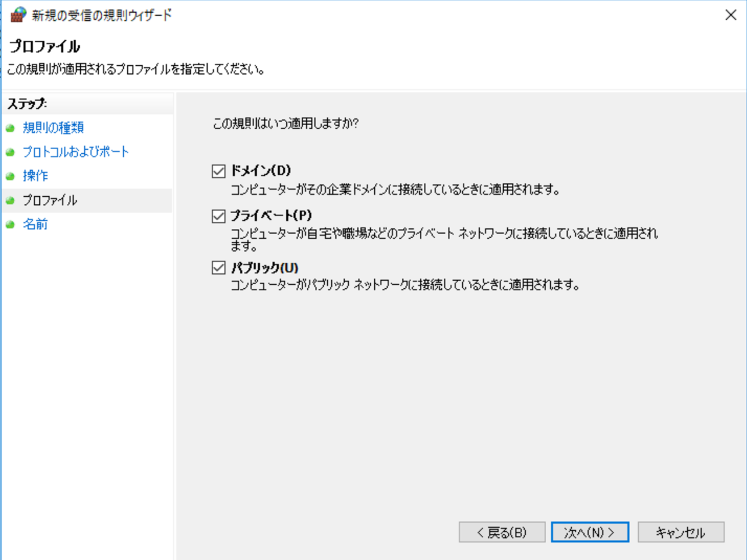747x560 pixels.
Task: Toggle the パブリック(U) checkbox
Action: click(218, 268)
